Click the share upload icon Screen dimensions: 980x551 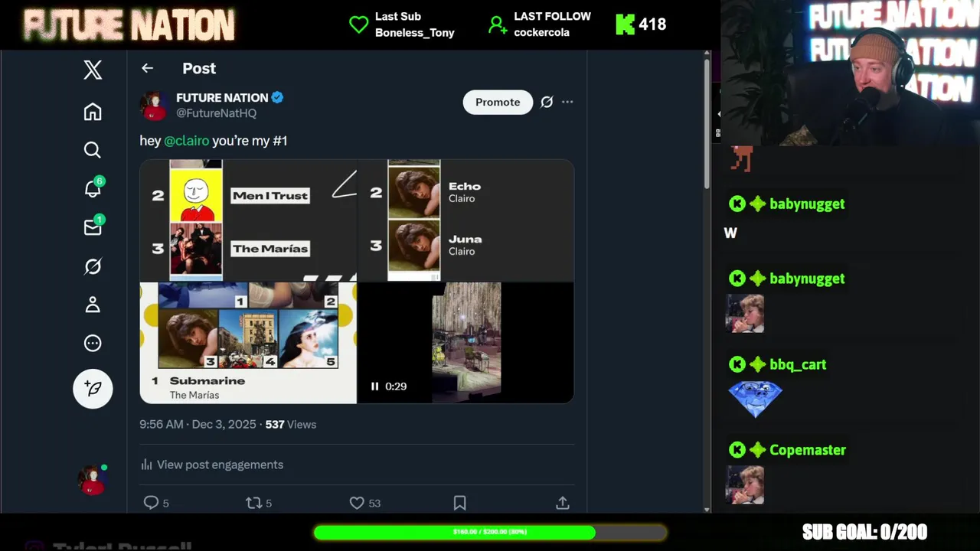[562, 503]
